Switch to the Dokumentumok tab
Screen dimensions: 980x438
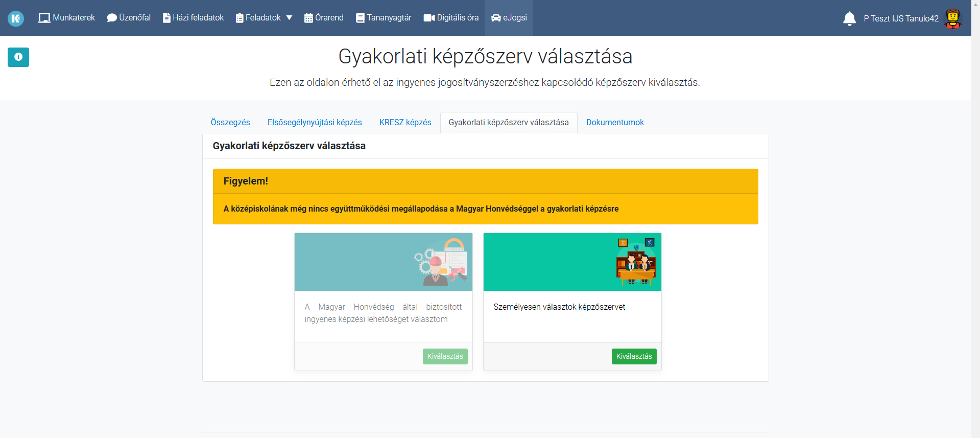(x=615, y=123)
